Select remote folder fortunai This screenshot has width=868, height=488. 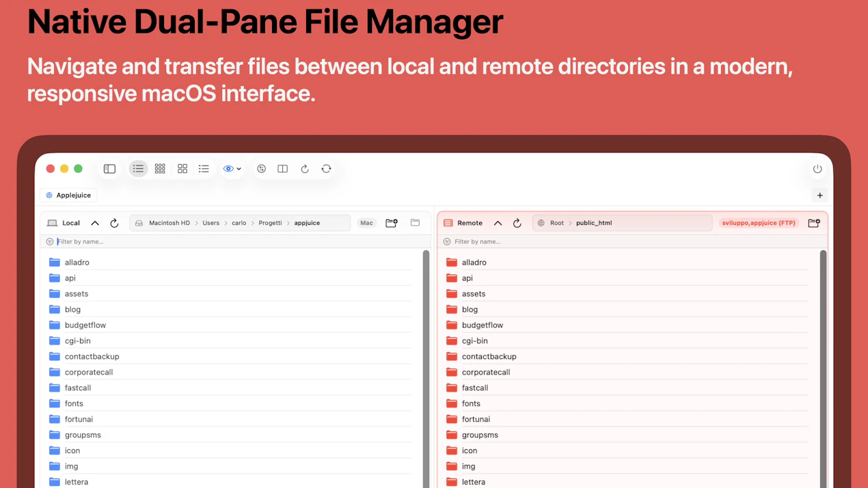[x=627, y=420]
